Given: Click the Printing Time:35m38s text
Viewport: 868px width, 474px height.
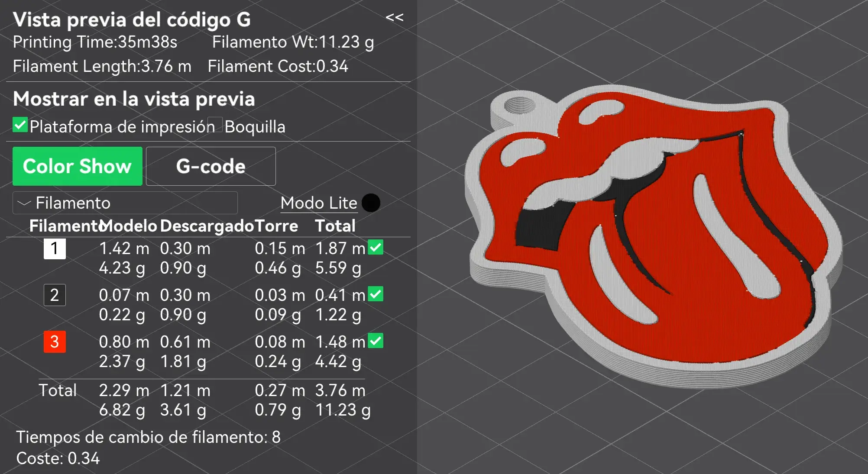Looking at the screenshot, I should [x=95, y=42].
